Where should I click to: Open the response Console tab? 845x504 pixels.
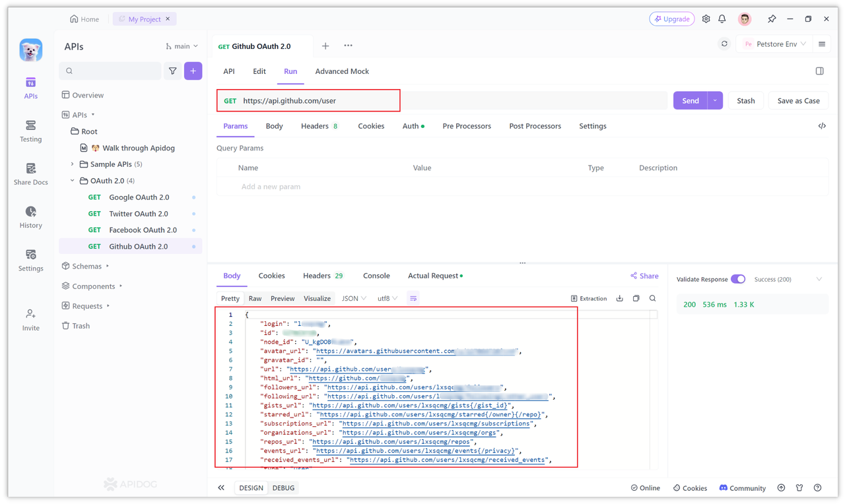376,276
